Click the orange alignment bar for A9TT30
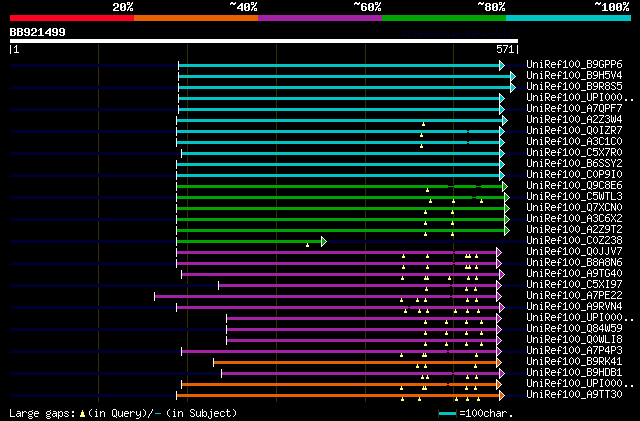Screen dimensions: 640x421 [338, 396]
